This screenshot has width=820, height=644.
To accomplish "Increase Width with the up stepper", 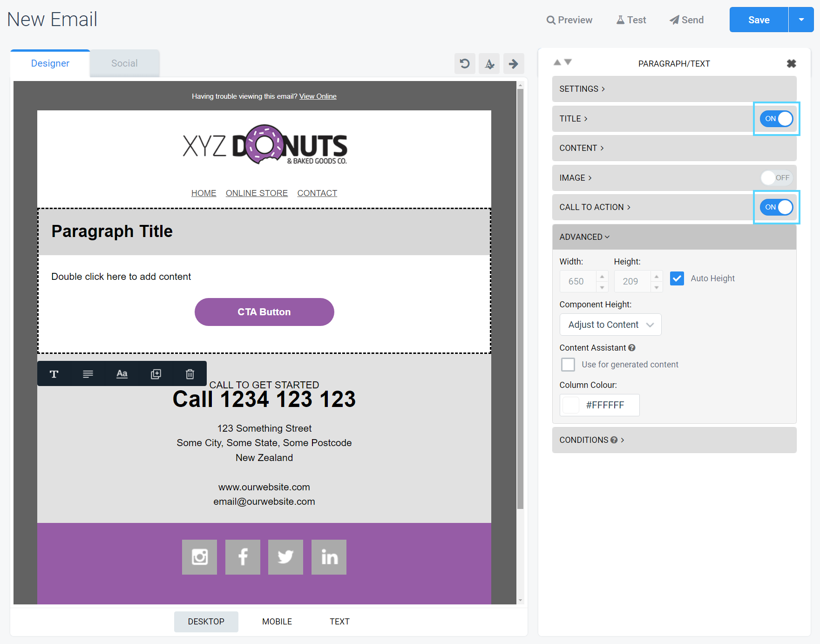I will tap(602, 276).
